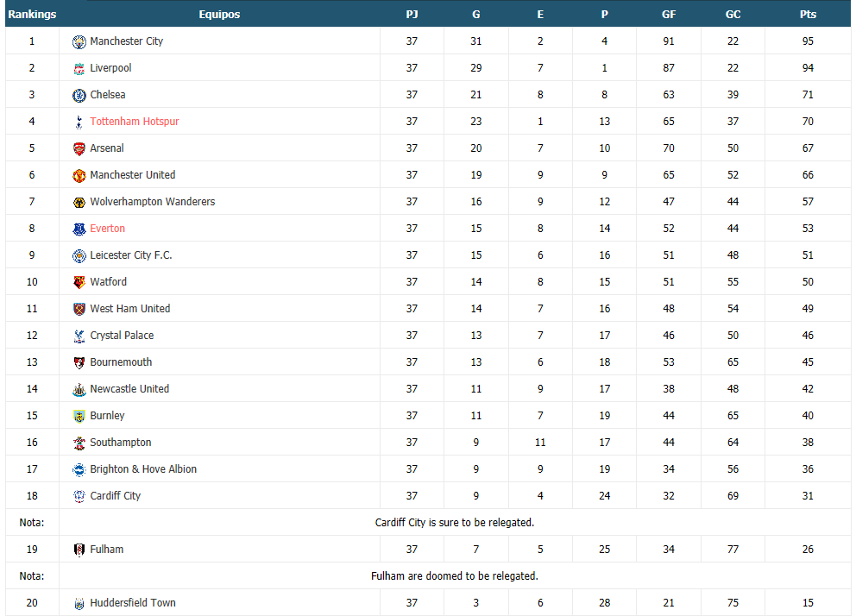
Task: Click the Wolverhampton Wanderers wolf icon
Action: (x=79, y=202)
